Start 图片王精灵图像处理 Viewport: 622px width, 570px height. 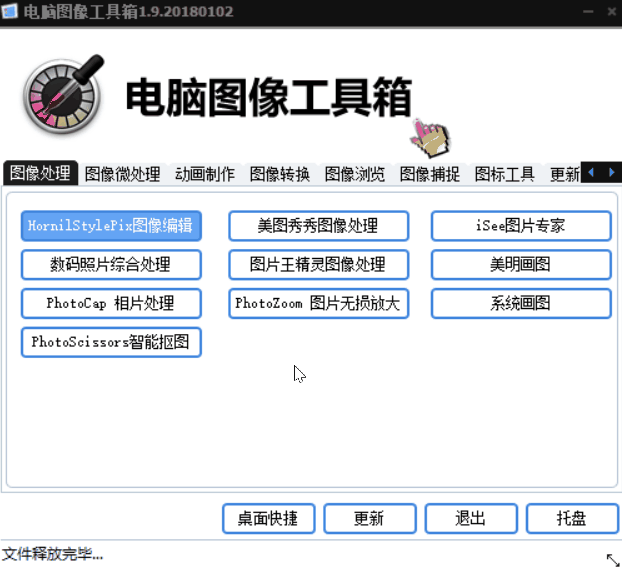(319, 265)
